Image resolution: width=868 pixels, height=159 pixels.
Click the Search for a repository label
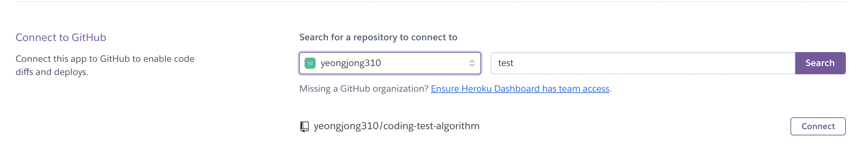(x=378, y=37)
